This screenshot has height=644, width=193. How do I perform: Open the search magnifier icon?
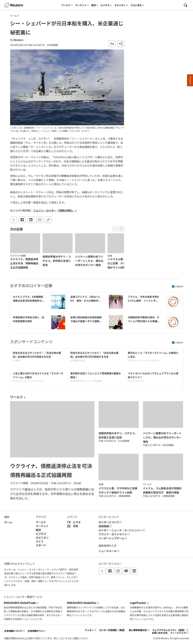(x=185, y=5)
